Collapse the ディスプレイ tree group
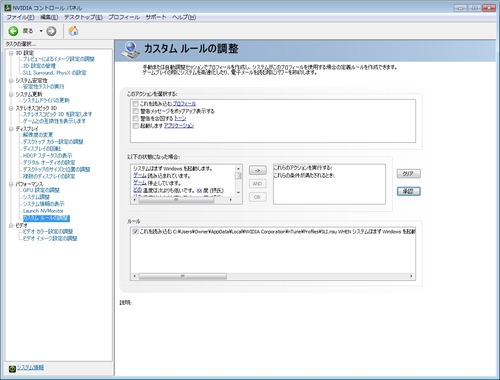The image size is (500, 380). (x=11, y=129)
